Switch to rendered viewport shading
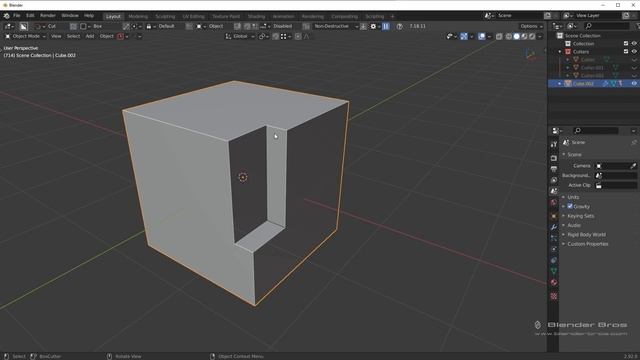This screenshot has width=640, height=360. point(532,36)
